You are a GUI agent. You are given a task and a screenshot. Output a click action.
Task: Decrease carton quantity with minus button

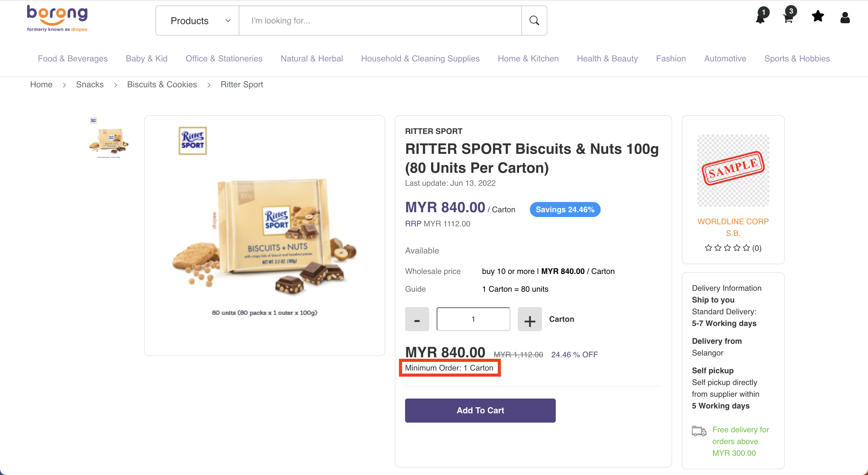[x=417, y=319]
